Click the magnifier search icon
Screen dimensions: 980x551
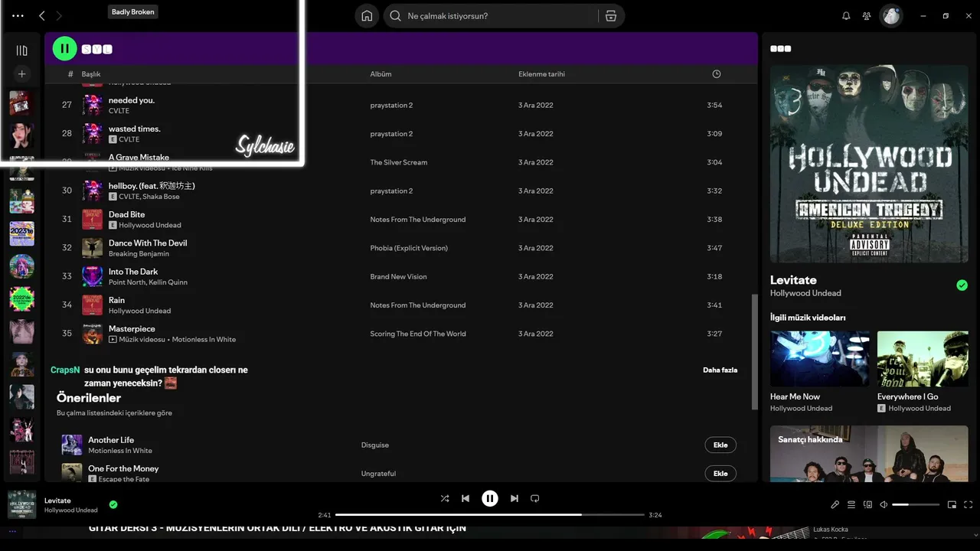(396, 16)
